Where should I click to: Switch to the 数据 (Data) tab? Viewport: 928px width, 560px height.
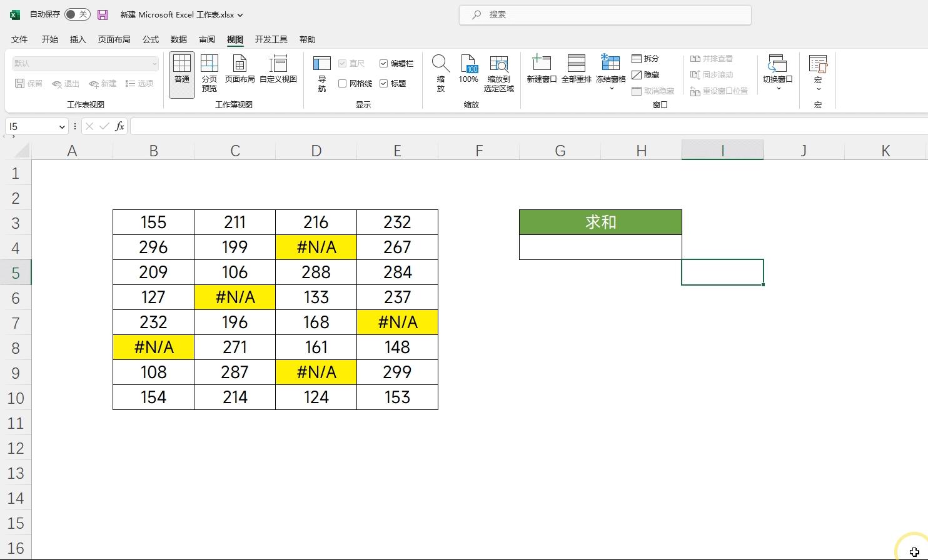pos(179,39)
